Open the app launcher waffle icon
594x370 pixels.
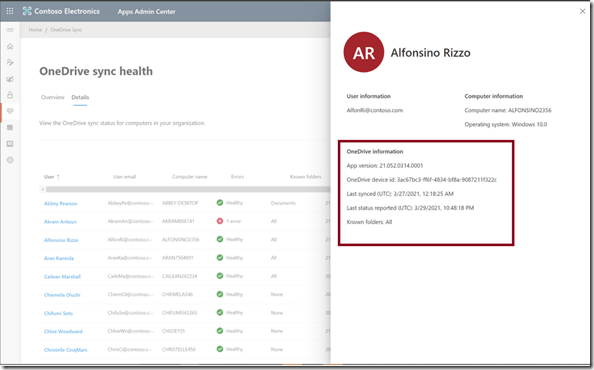[10, 11]
